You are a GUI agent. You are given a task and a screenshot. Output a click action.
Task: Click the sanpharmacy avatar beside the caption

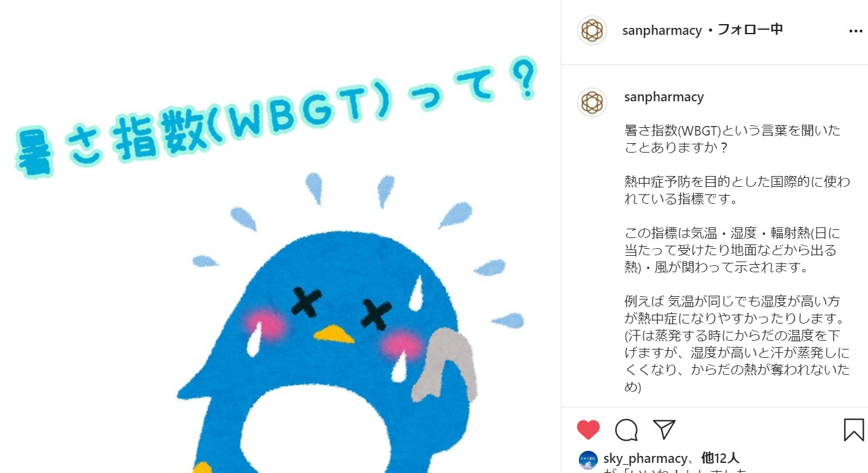tap(592, 103)
